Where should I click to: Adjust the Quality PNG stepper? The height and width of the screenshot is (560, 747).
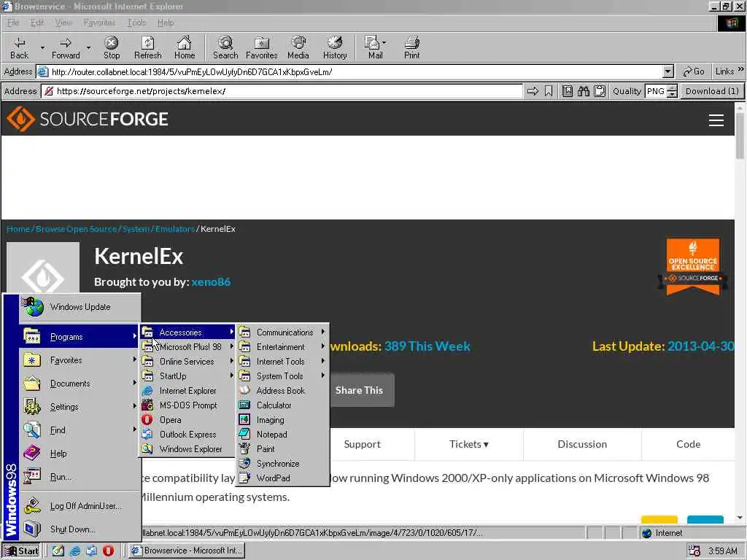672,91
